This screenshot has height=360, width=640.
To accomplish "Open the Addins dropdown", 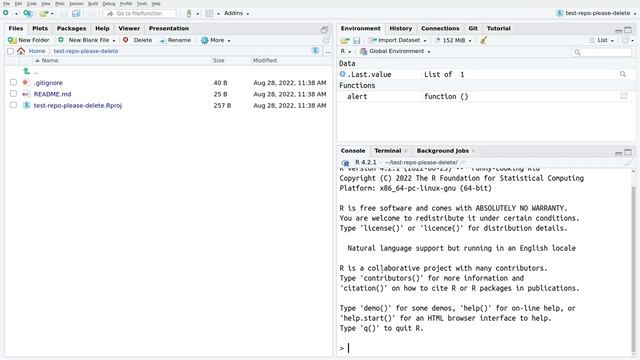I will 236,13.
